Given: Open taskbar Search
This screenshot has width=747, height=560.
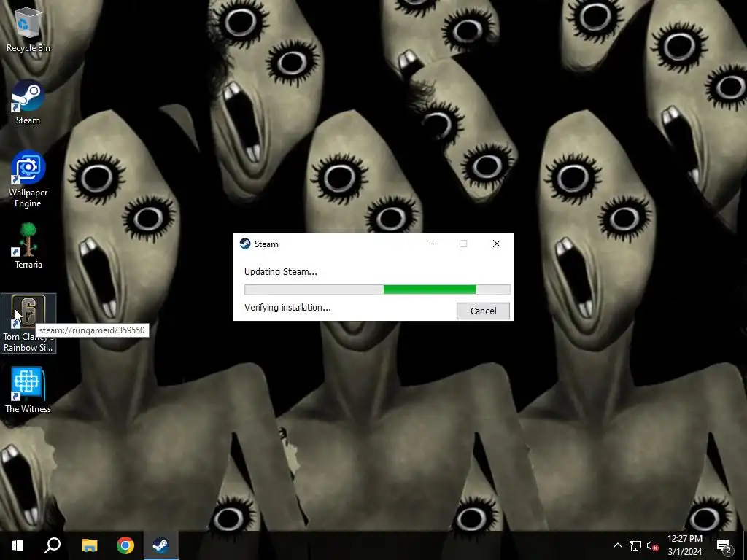Looking at the screenshot, I should pyautogui.click(x=53, y=545).
